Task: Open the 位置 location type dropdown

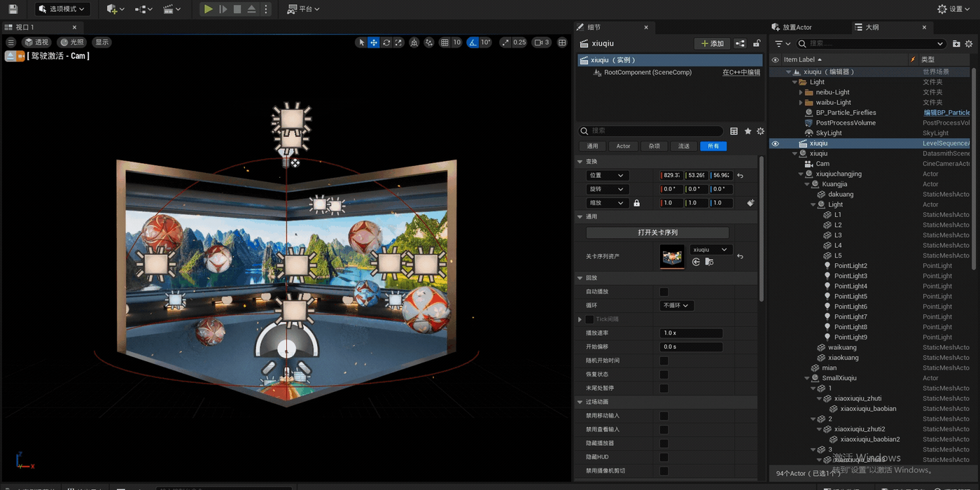Action: coord(607,176)
